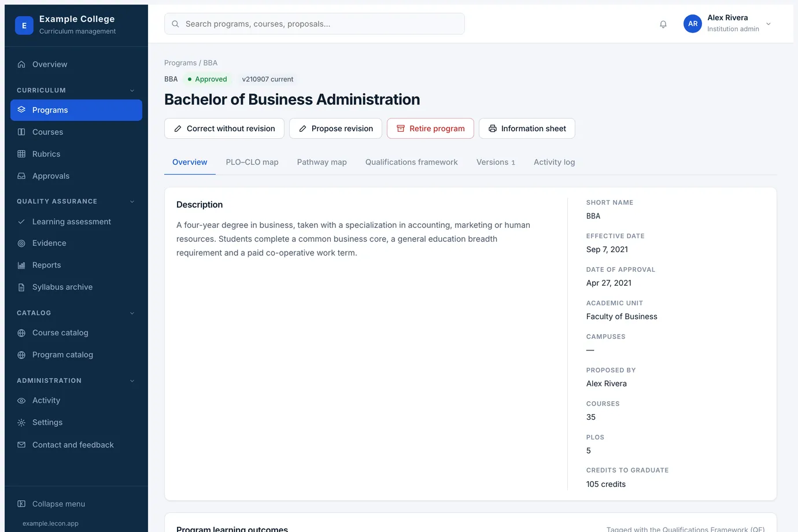Image resolution: width=798 pixels, height=532 pixels.
Task: Click the Retire program button
Action: [430, 128]
